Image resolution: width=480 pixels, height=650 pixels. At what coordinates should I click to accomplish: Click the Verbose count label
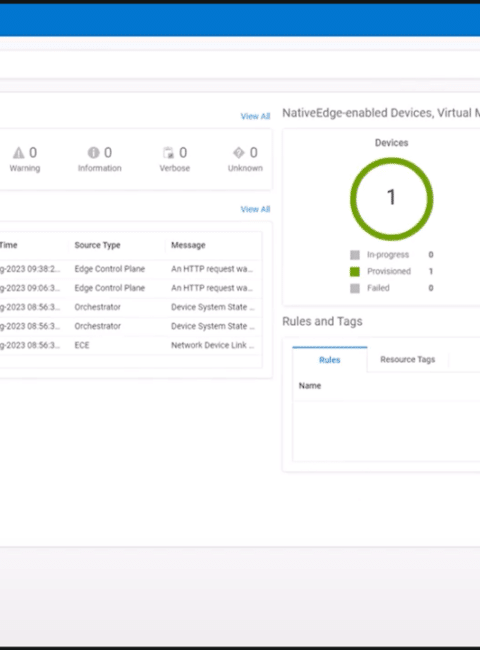point(175,168)
